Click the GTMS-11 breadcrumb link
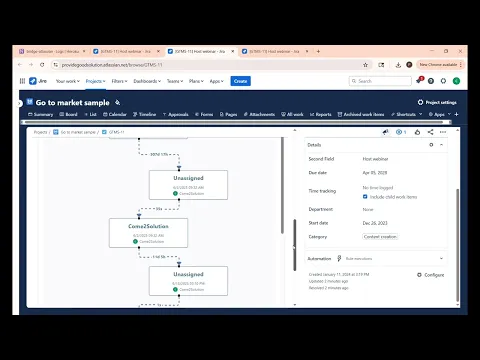 (x=116, y=132)
